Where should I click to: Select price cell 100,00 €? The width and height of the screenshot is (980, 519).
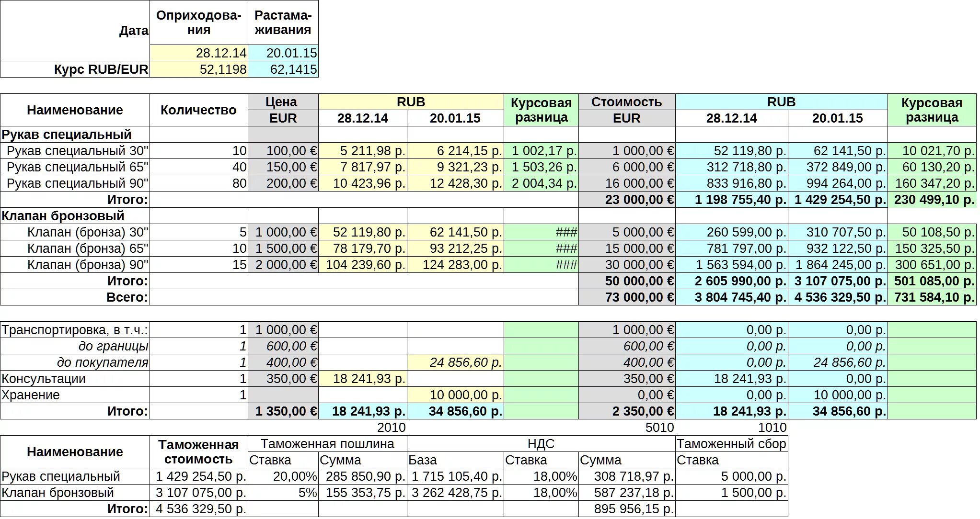(x=283, y=151)
